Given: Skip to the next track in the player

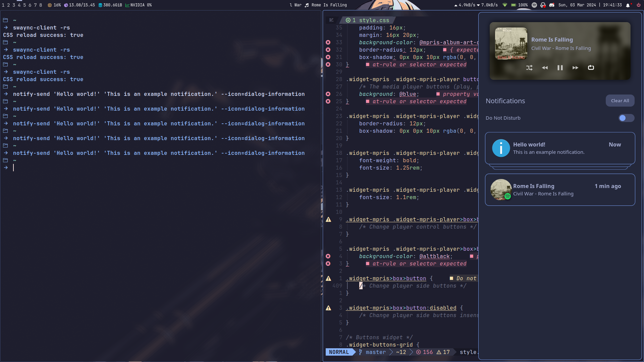Looking at the screenshot, I should 576,68.
